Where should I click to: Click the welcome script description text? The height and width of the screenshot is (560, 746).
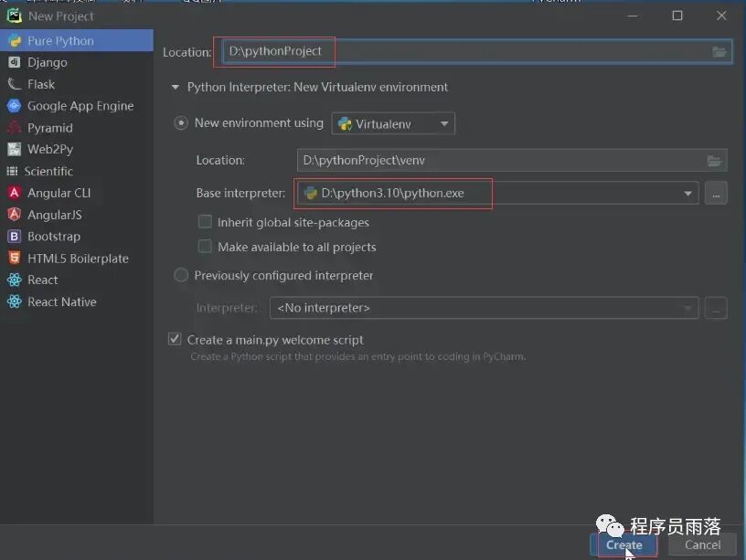pos(358,356)
